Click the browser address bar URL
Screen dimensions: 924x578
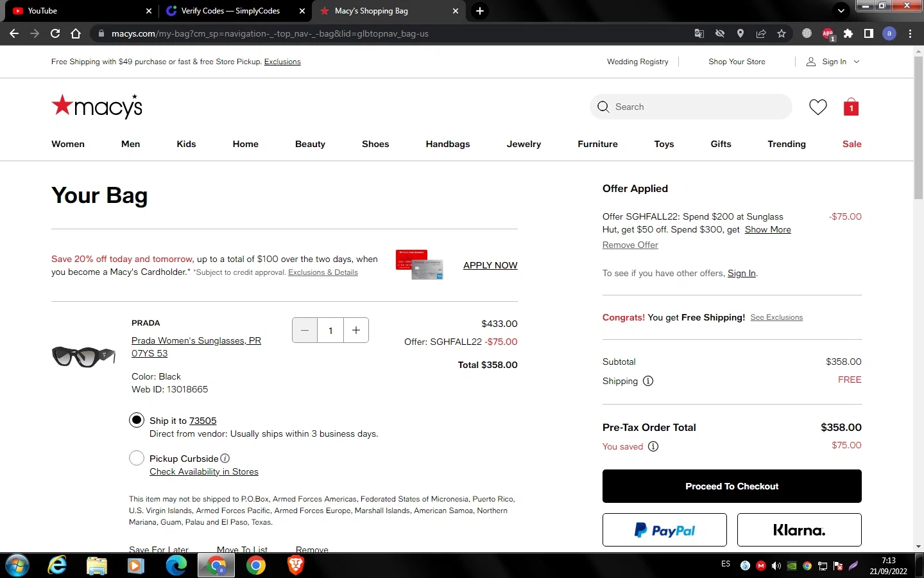270,33
